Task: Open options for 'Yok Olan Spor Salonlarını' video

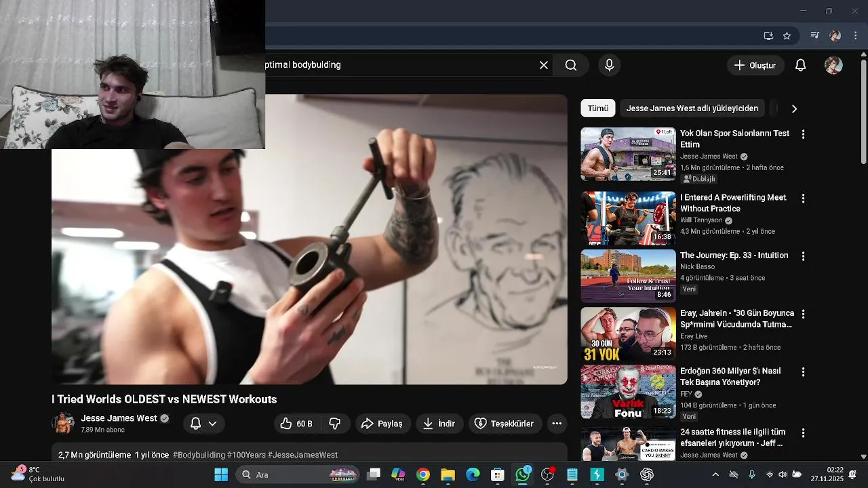Action: pos(803,134)
